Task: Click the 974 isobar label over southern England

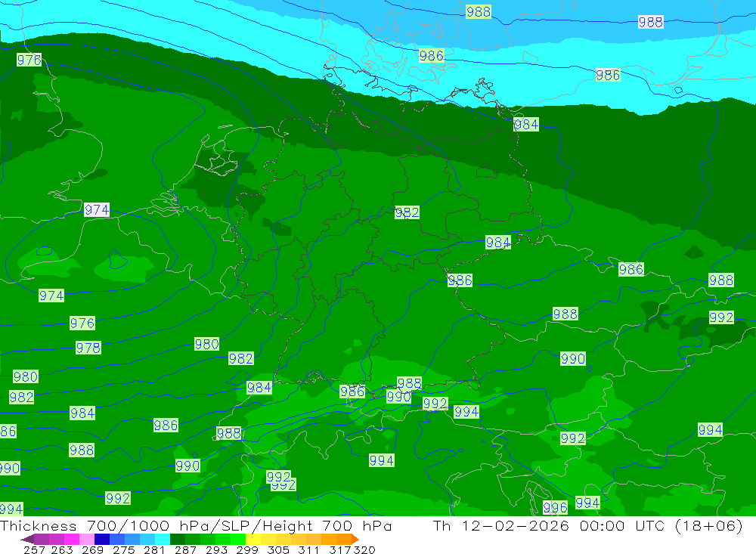Action: pos(97,210)
